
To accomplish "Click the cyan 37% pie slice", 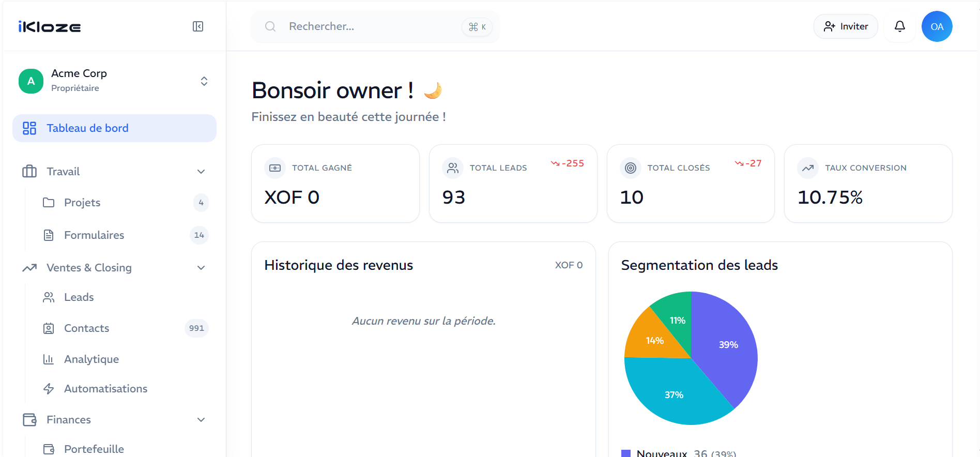I will [x=675, y=394].
